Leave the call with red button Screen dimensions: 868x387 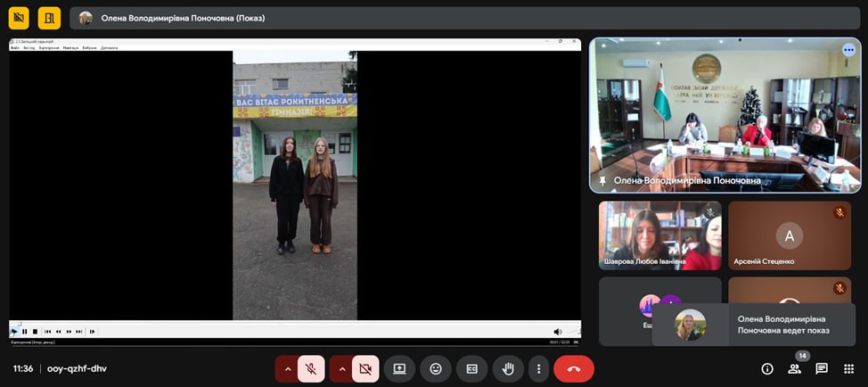[574, 368]
